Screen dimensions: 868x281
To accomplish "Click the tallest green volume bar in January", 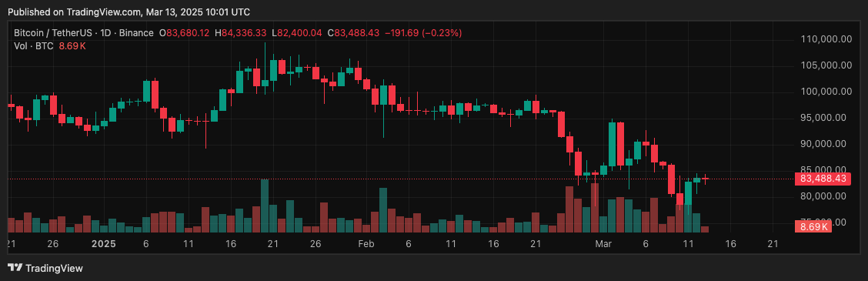I will click(x=265, y=206).
